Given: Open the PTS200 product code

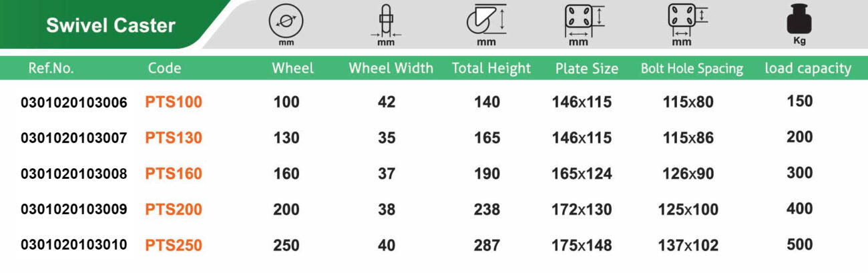Looking at the screenshot, I should 173,210.
